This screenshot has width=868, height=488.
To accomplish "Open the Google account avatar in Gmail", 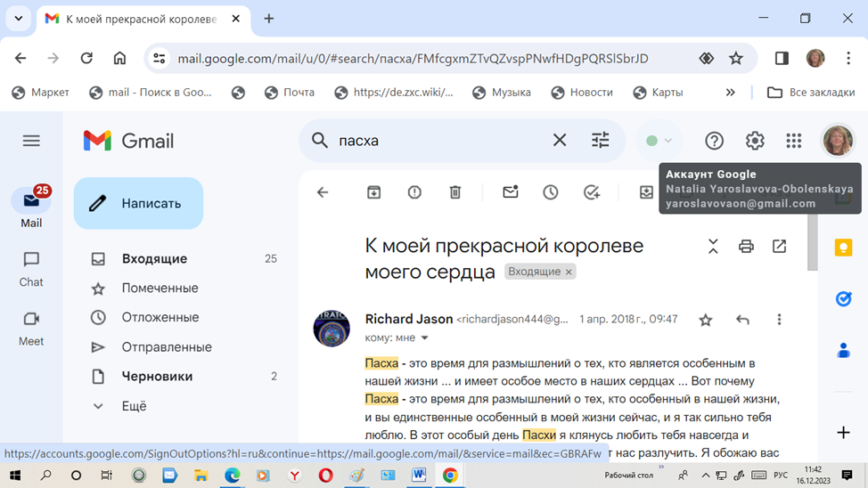I will click(x=838, y=141).
